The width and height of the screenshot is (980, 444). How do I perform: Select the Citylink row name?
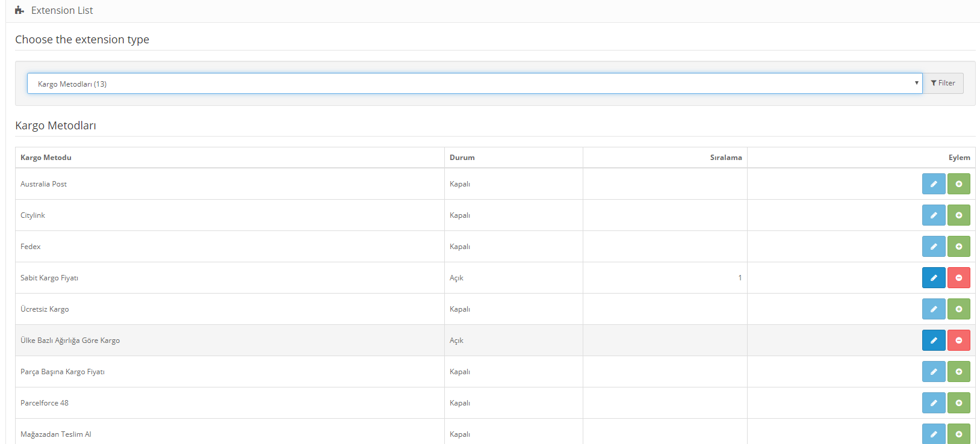(33, 215)
